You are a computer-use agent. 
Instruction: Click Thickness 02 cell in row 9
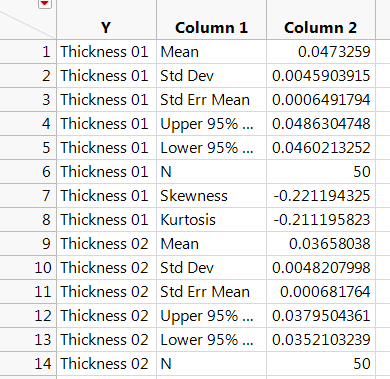pyautogui.click(x=106, y=244)
